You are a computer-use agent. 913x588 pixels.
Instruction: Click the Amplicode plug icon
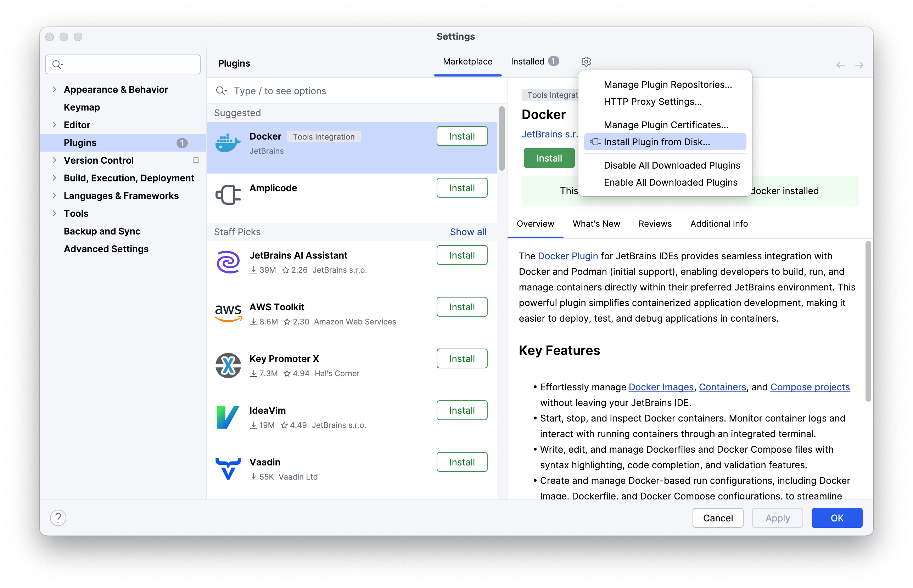[228, 195]
